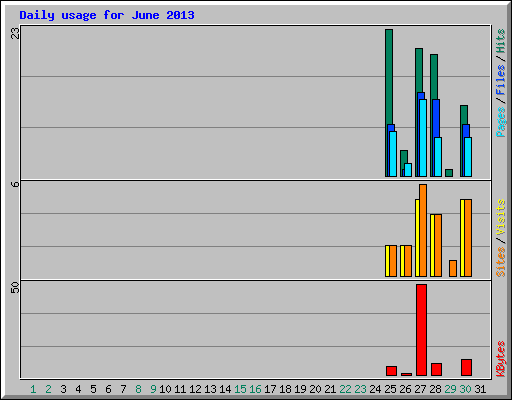Click day '22' on the x-axis
Screen dimensions: 512x400
(345, 389)
